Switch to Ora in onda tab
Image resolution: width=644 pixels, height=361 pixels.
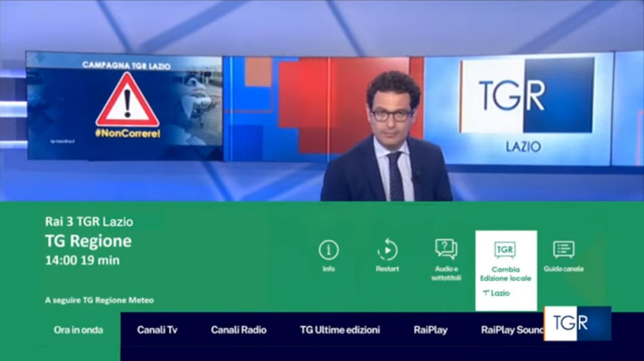click(78, 330)
